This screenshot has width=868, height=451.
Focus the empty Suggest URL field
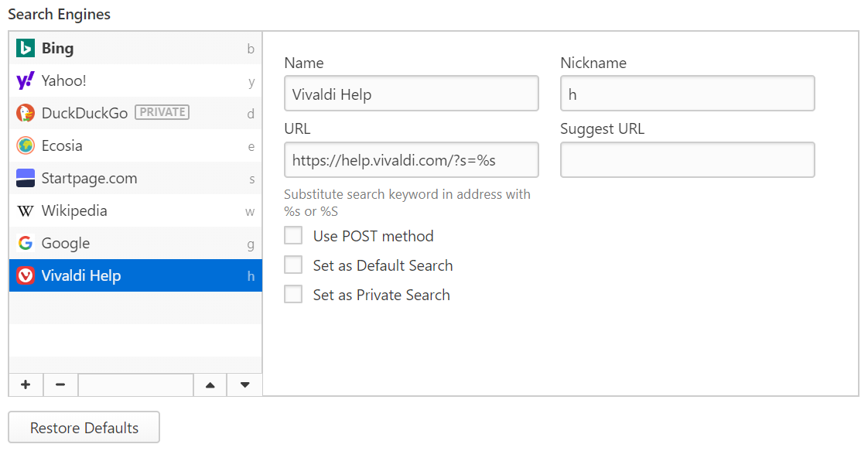688,160
